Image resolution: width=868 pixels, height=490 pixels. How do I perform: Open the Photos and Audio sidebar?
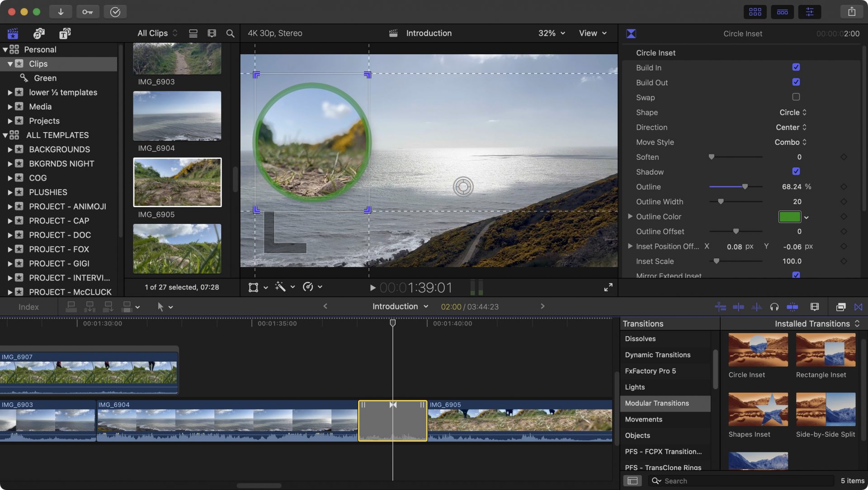coord(39,33)
